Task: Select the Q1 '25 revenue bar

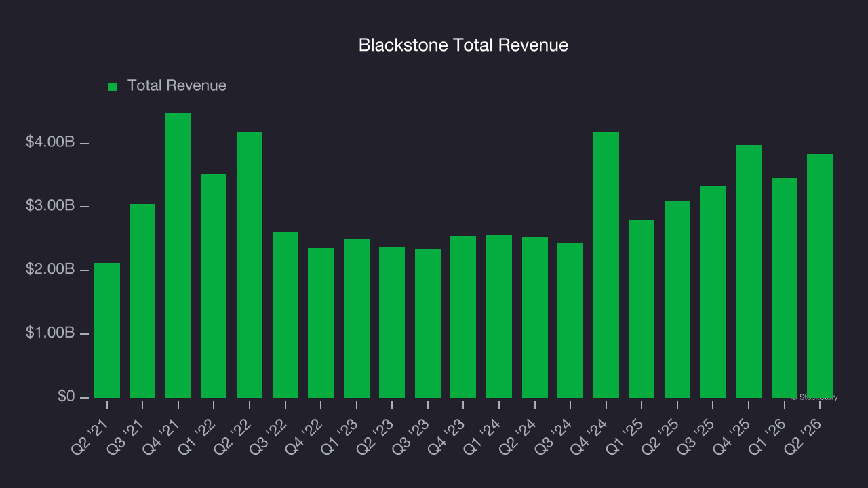Action: pos(642,309)
